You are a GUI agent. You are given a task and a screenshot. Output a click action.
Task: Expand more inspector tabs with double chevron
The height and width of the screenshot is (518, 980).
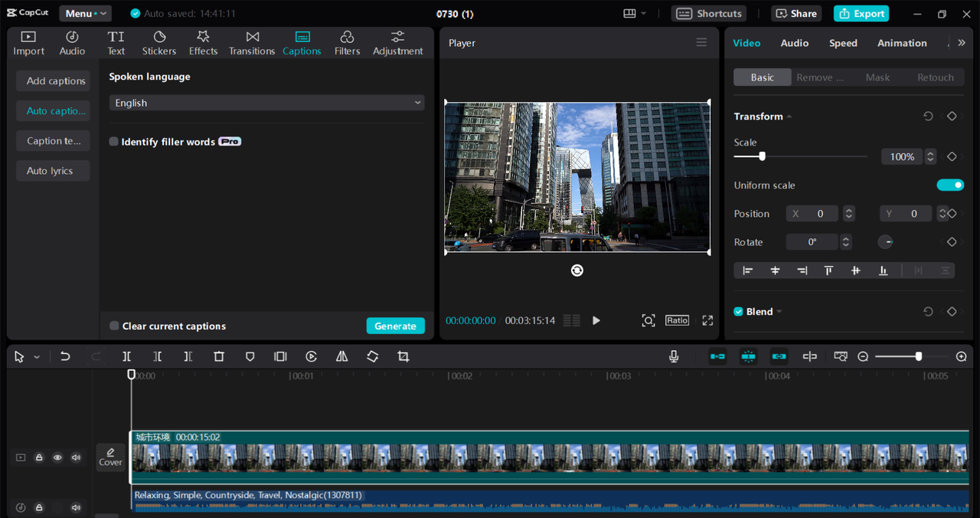(962, 43)
